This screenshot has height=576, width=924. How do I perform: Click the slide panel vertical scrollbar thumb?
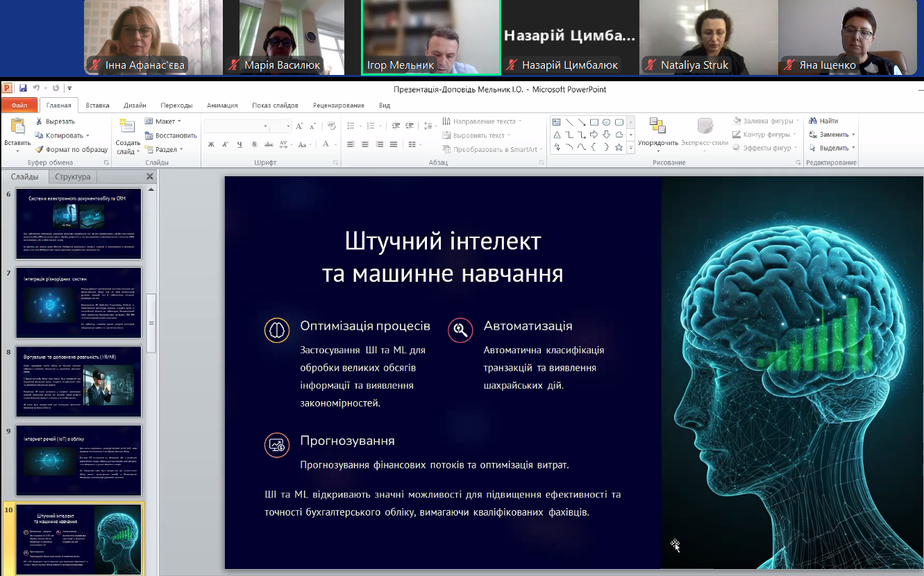tap(151, 322)
